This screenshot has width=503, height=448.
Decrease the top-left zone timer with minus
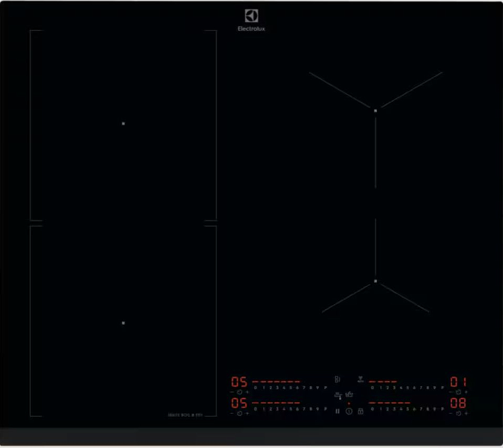(x=232, y=392)
